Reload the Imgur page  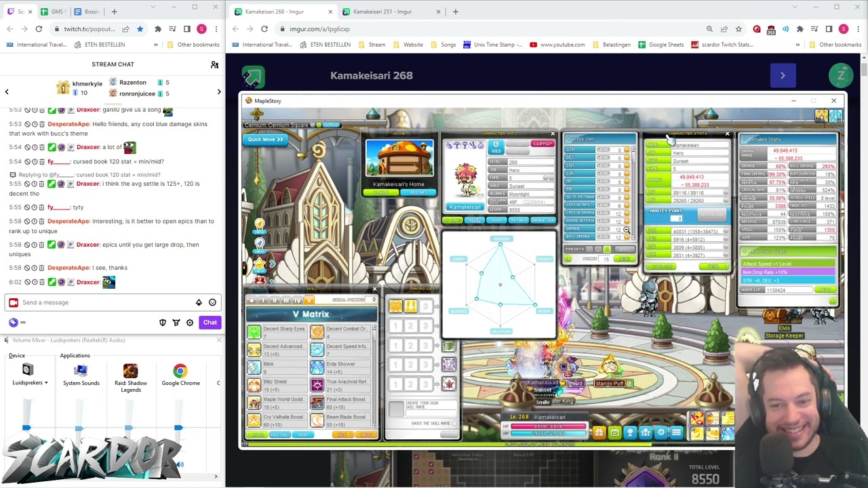[264, 29]
